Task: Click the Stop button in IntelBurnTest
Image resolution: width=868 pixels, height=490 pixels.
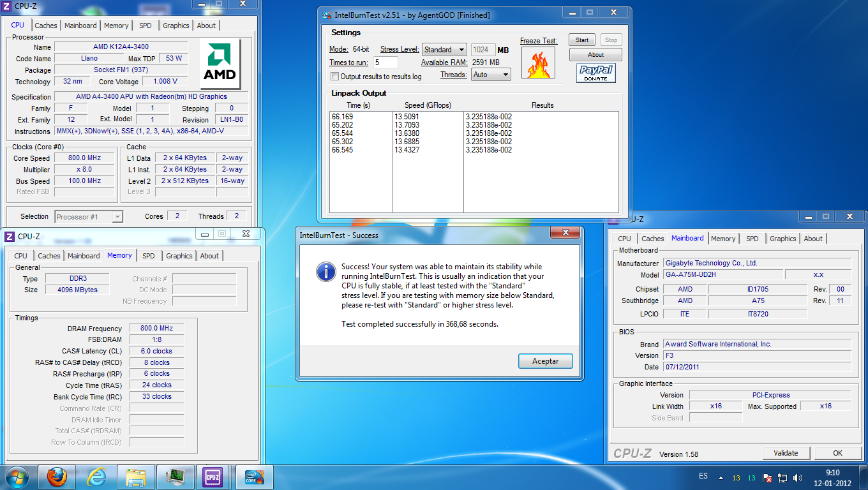Action: (x=611, y=40)
